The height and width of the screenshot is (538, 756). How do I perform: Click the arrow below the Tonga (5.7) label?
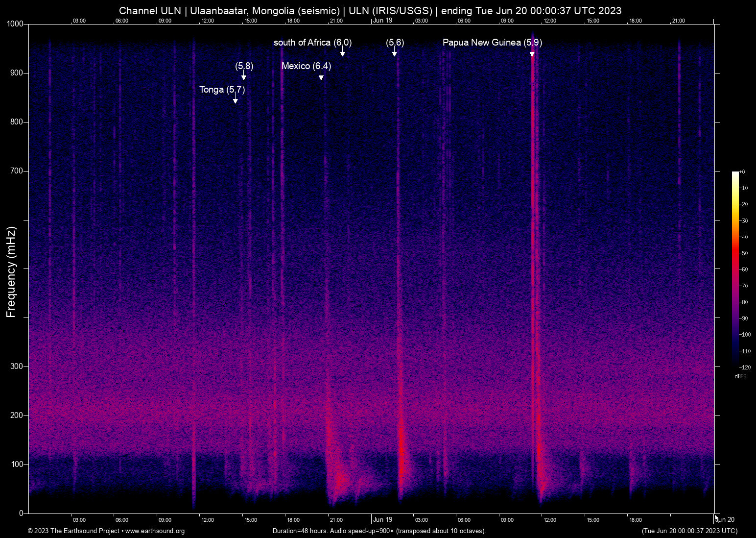pyautogui.click(x=236, y=100)
